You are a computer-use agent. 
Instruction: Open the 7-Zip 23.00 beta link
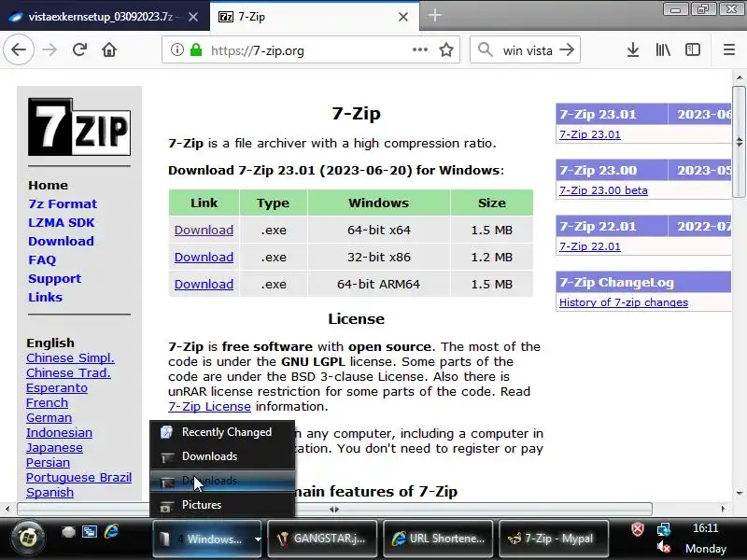[x=603, y=190]
